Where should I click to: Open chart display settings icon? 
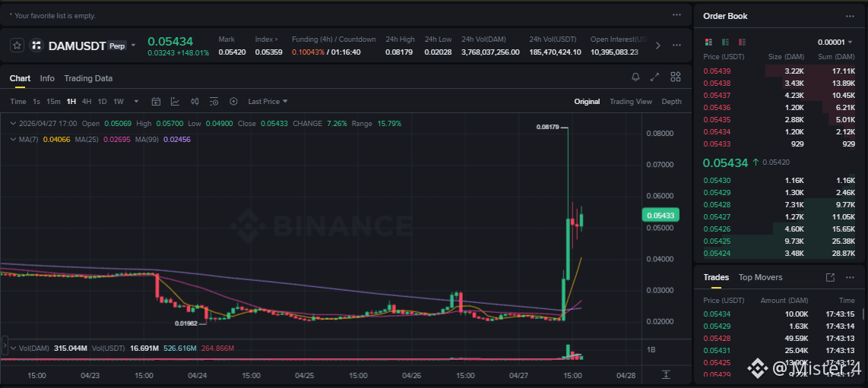214,101
